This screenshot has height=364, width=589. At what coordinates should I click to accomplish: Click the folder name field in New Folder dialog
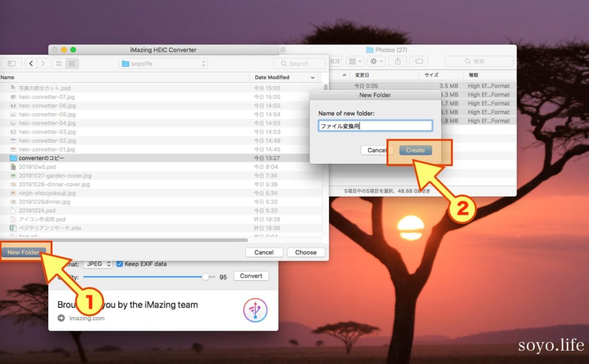(x=375, y=126)
